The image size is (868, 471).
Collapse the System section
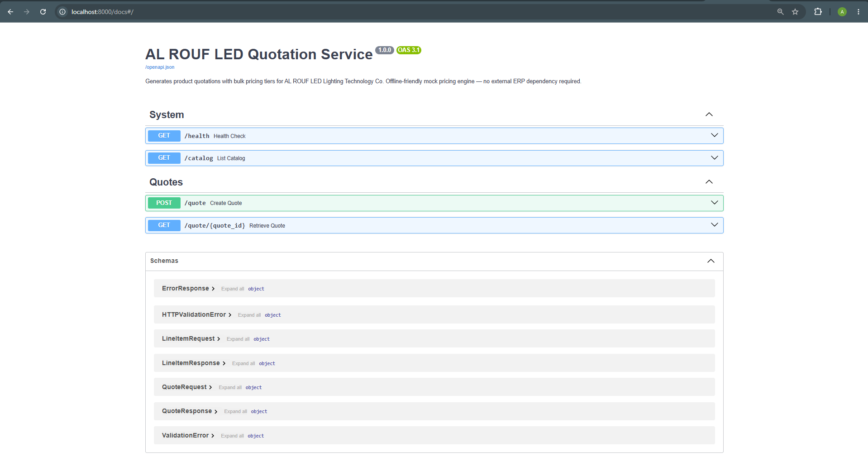[x=709, y=114]
